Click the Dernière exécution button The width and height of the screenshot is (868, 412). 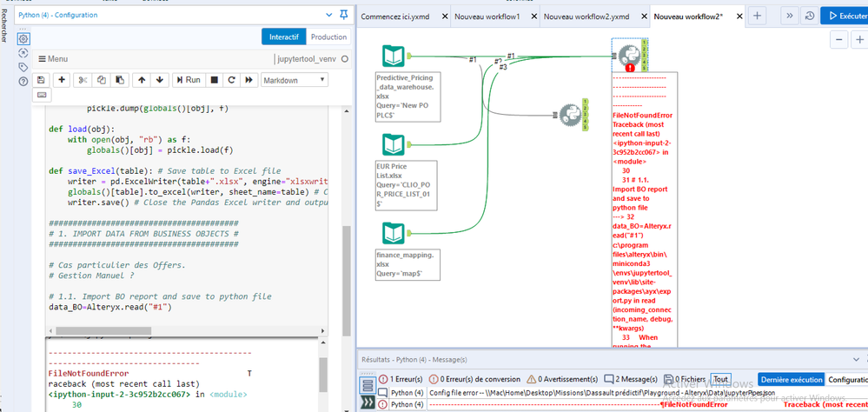pos(790,380)
